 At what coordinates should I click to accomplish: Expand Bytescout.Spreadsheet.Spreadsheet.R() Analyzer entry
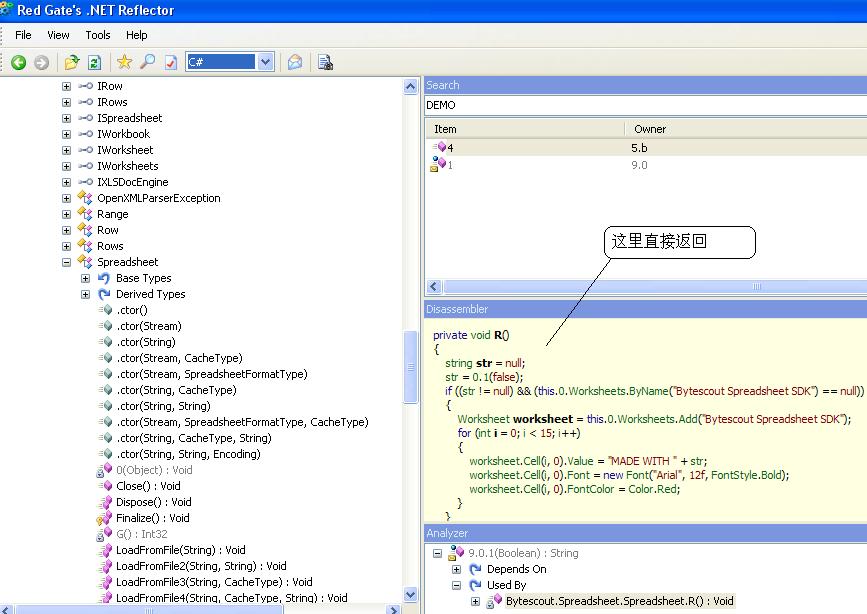click(475, 601)
